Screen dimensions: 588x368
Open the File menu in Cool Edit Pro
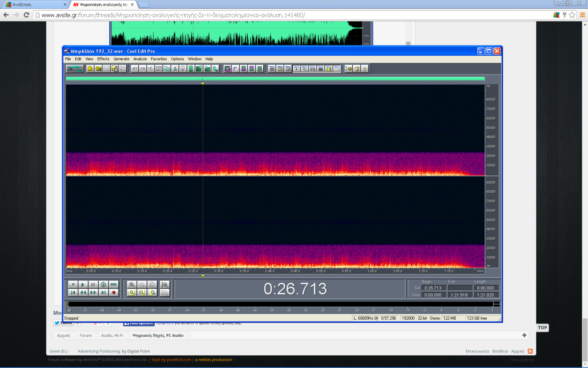click(x=68, y=59)
